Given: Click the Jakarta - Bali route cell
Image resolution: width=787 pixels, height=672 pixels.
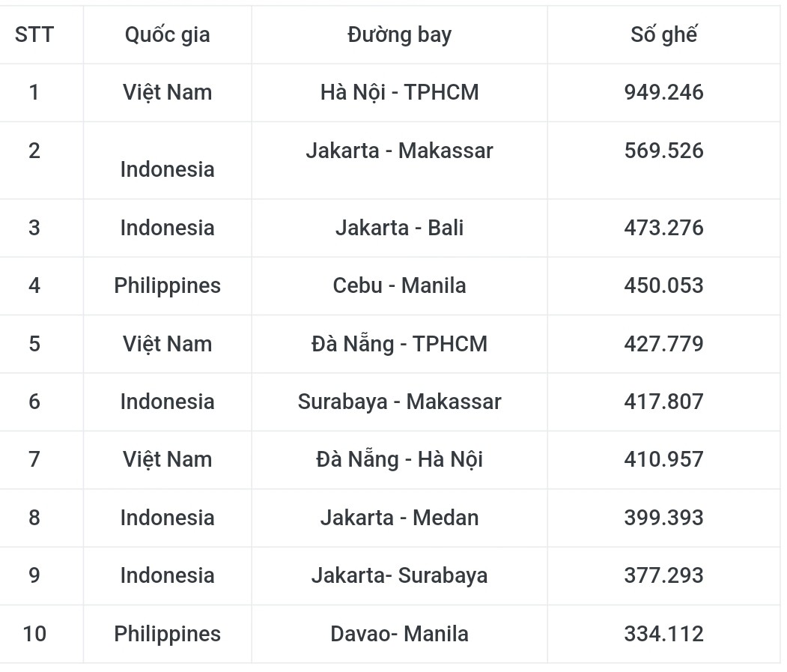Looking at the screenshot, I should coord(400,228).
